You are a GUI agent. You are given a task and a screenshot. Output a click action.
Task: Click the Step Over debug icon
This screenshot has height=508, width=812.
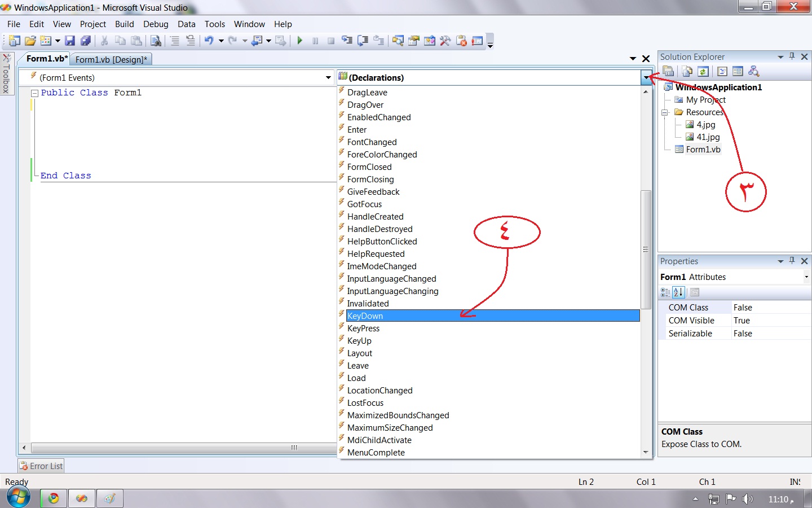pos(363,41)
